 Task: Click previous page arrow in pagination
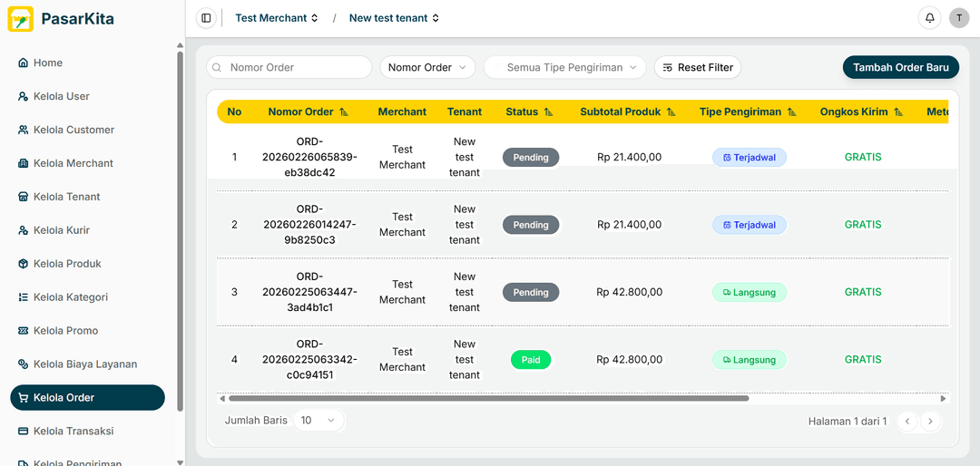tap(907, 422)
